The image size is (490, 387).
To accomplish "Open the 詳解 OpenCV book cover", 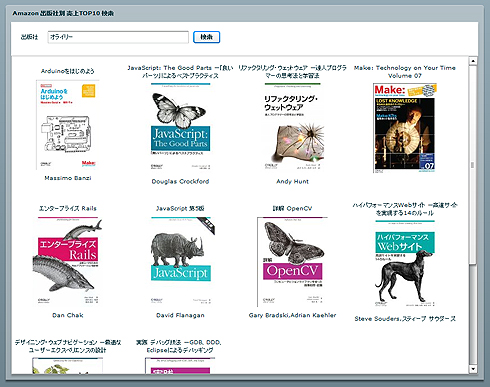I will 292,262.
